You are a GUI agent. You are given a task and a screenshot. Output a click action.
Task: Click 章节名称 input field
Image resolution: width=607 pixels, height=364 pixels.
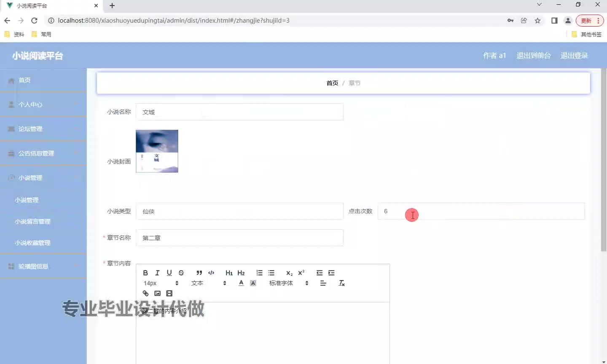click(x=239, y=238)
